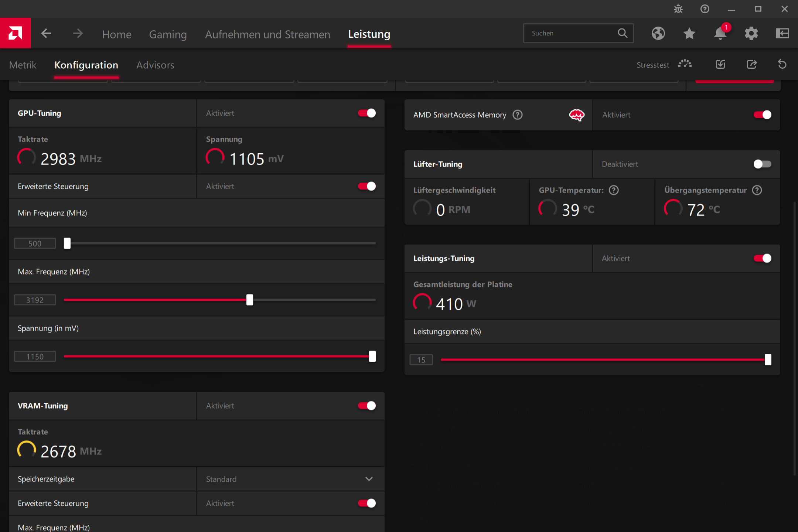Click VRAM Taktrate value 2678 MHz
Image resolution: width=798 pixels, height=532 pixels.
71,451
